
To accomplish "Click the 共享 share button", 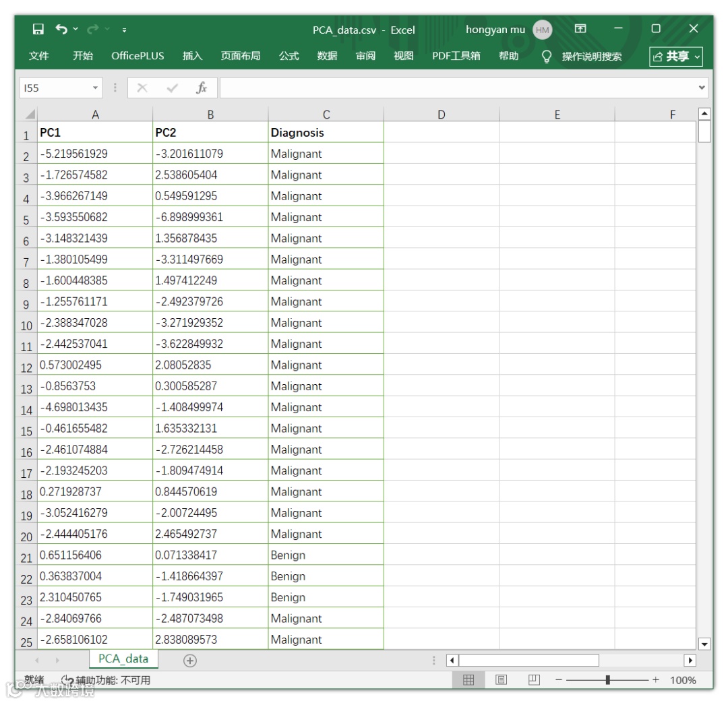I will (675, 57).
